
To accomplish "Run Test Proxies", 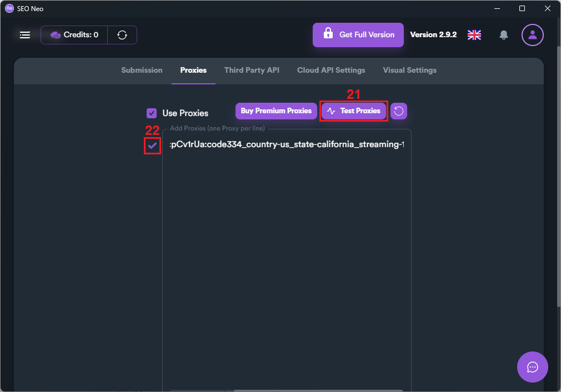I will click(x=353, y=111).
